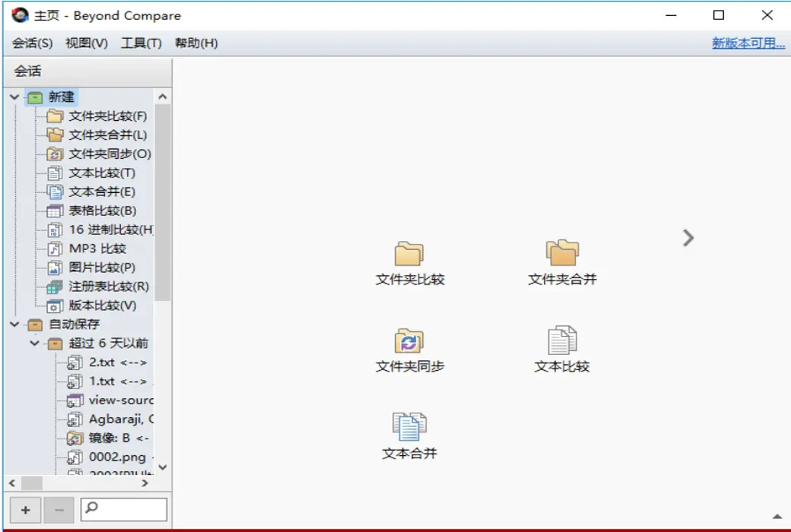This screenshot has width=791, height=532.
Task: Open the 文件夹合并 icon in main pane
Action: click(562, 264)
